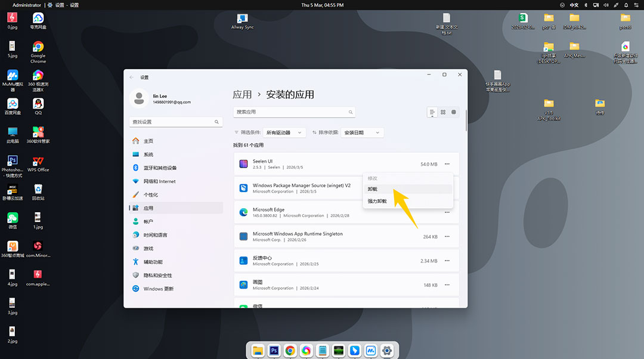Switch to list view layout
Screen dimensions: 644x359
click(432, 112)
